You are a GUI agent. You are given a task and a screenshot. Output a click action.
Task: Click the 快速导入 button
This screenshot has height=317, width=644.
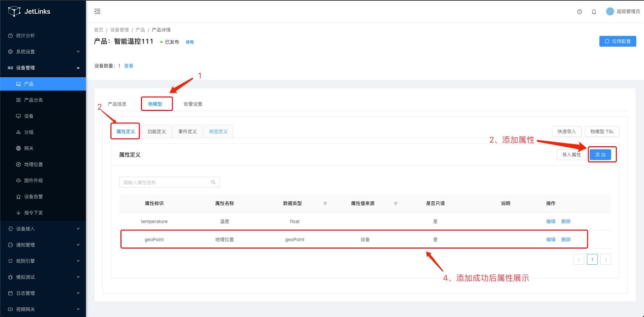coord(567,131)
